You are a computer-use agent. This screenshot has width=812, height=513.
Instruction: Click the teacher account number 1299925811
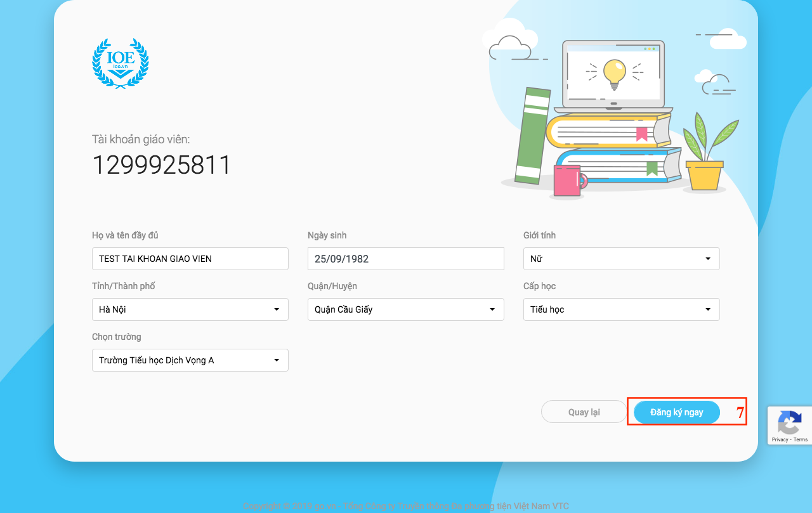tap(162, 166)
